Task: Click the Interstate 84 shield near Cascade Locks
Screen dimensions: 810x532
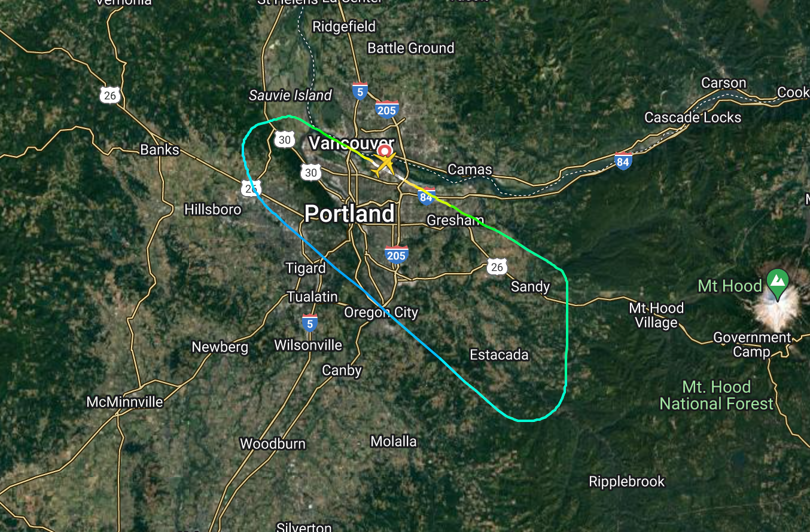Action: 623,161
